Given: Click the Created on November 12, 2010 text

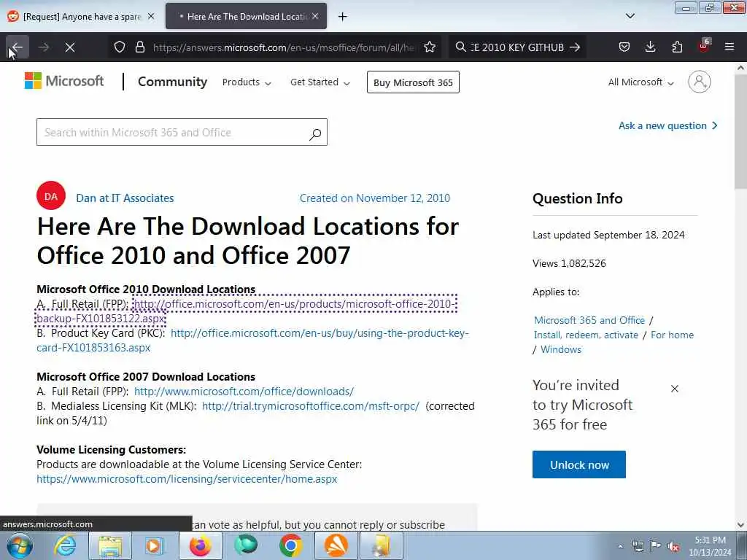Looking at the screenshot, I should click(x=374, y=198).
